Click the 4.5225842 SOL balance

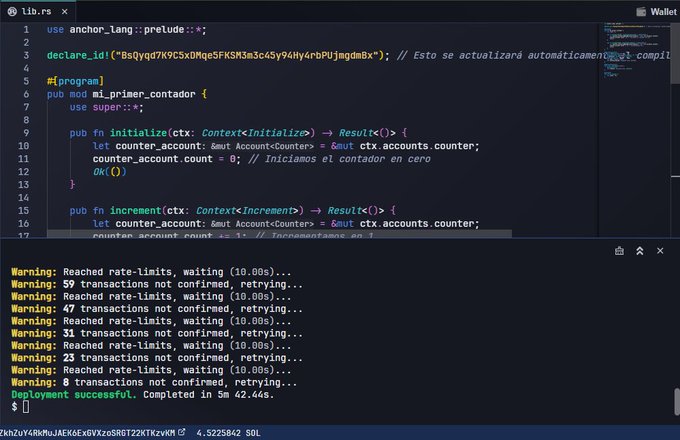tap(228, 433)
